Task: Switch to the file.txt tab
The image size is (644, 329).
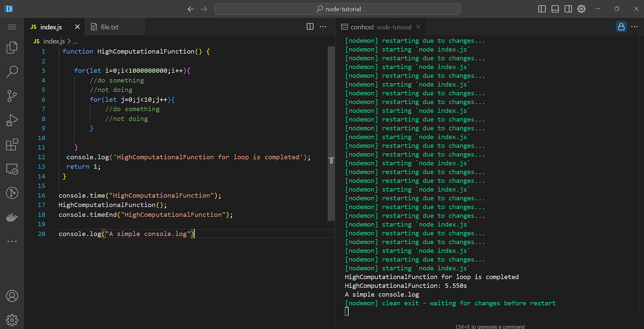Action: (109, 27)
